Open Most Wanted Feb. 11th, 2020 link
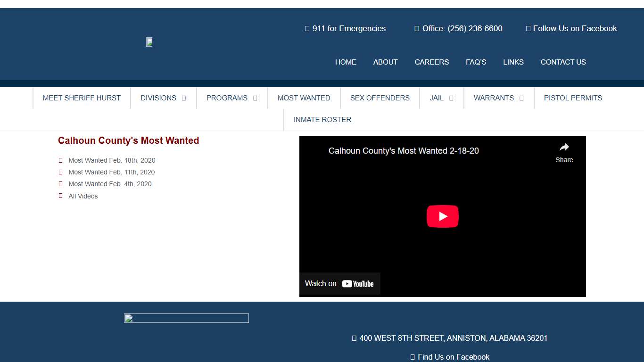 [x=111, y=172]
